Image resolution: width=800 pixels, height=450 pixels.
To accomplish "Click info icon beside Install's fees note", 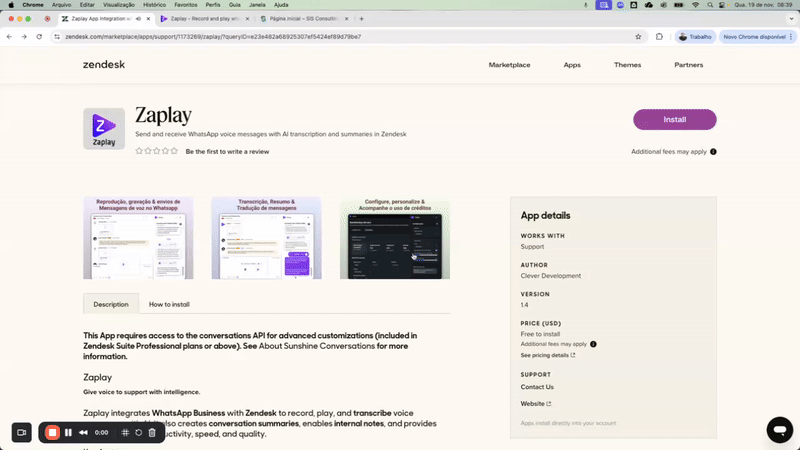I will tap(713, 152).
